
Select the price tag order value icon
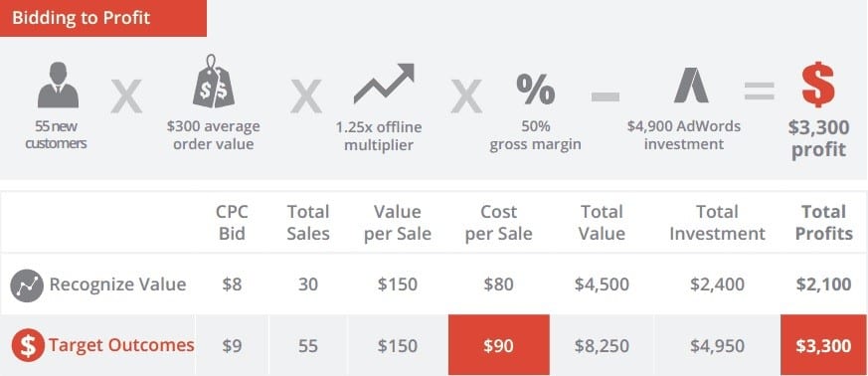tap(213, 82)
